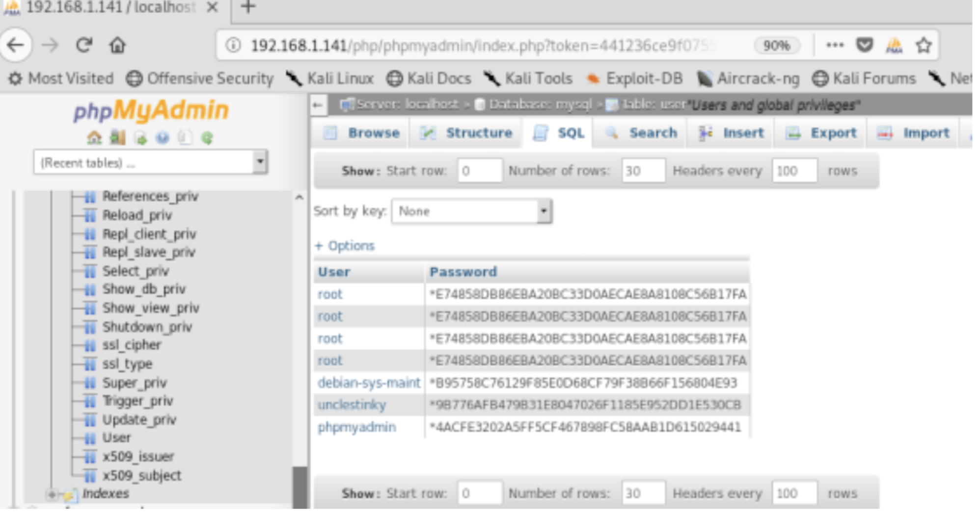
Task: Open a new browser tab
Action: (248, 7)
